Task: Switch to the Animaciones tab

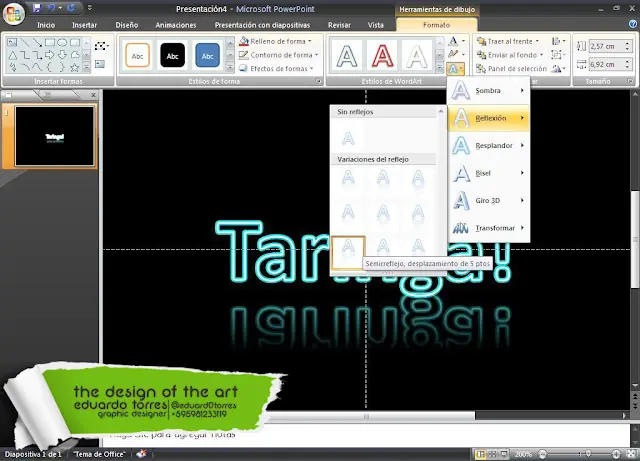Action: tap(176, 25)
